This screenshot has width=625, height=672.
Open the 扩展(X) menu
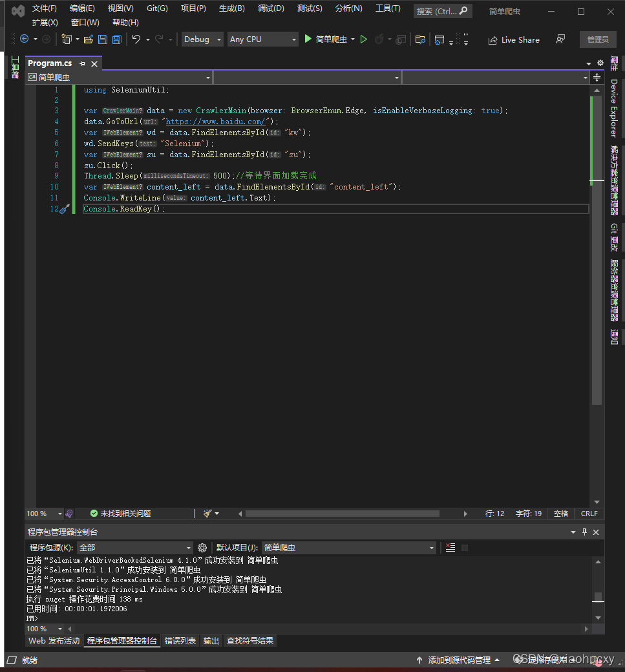point(45,23)
